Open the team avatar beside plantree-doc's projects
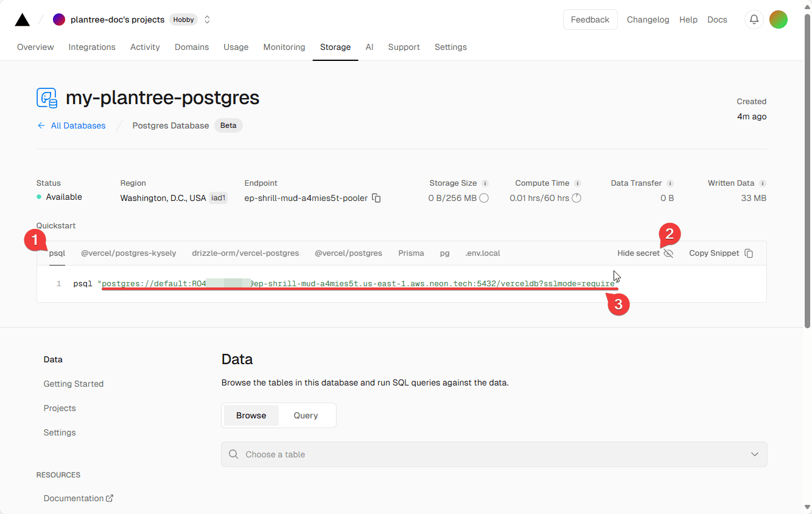The width and height of the screenshot is (812, 514). (x=59, y=19)
